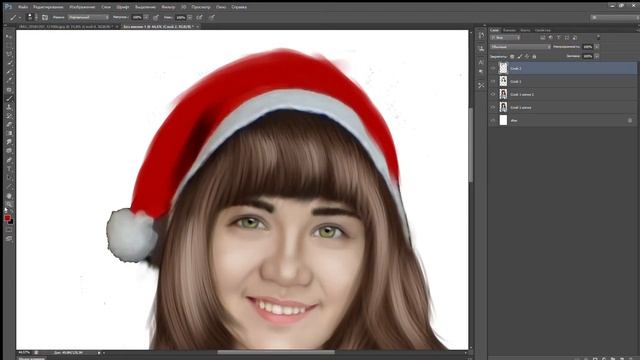Select the History Brush tool
Image resolution: width=640 pixels, height=360 pixels.
(9, 116)
